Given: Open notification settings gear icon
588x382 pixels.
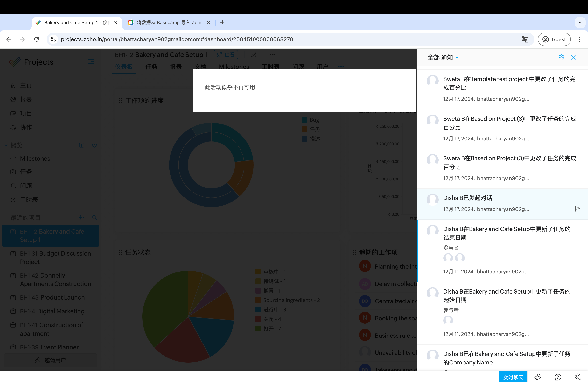Looking at the screenshot, I should point(561,57).
